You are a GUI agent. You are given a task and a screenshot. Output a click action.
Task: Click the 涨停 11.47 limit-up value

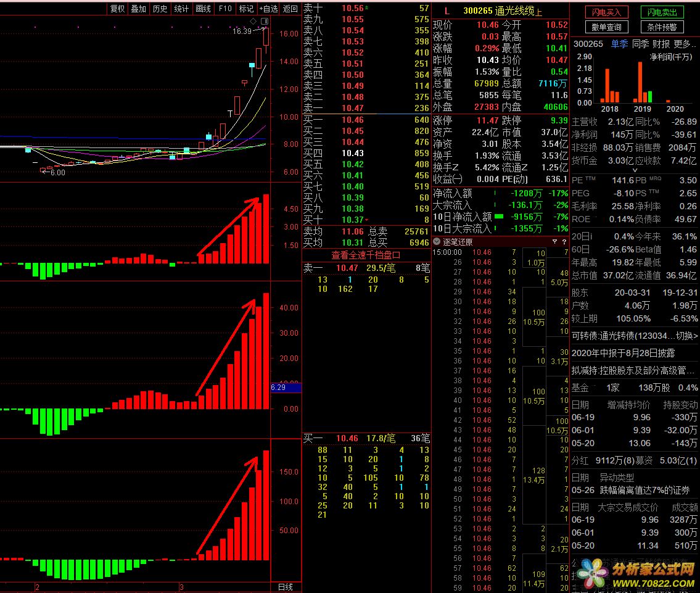[x=487, y=120]
